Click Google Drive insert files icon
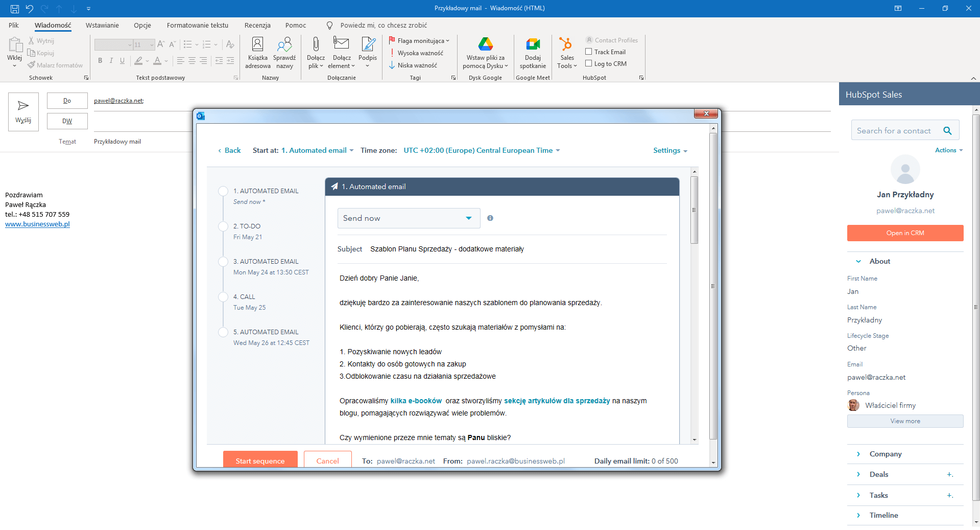Screen dimensions: 980x530 [485, 44]
